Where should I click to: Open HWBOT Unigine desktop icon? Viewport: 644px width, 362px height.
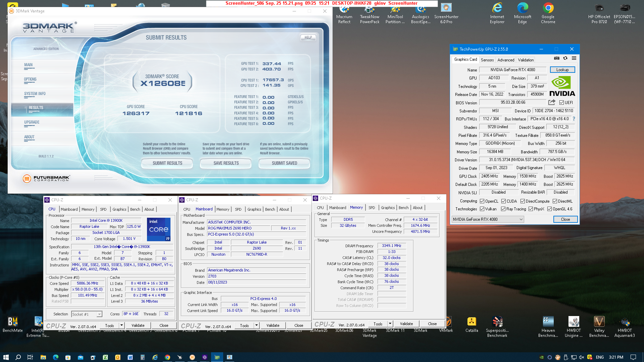click(x=574, y=327)
